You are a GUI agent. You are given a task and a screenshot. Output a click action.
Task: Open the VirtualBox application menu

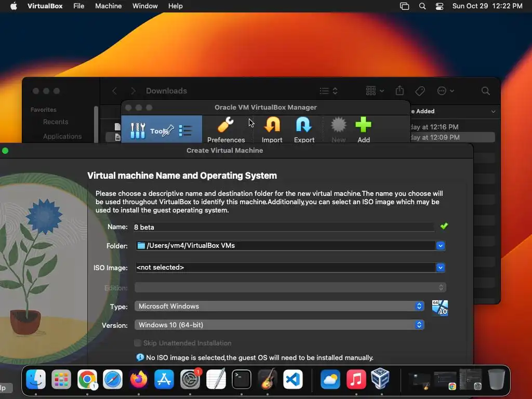click(x=45, y=6)
